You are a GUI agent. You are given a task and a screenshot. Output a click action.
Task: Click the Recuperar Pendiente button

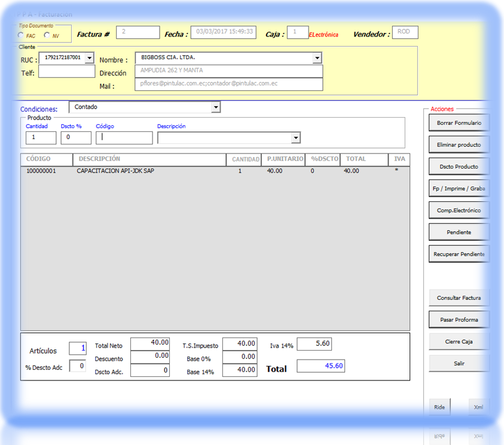[459, 254]
